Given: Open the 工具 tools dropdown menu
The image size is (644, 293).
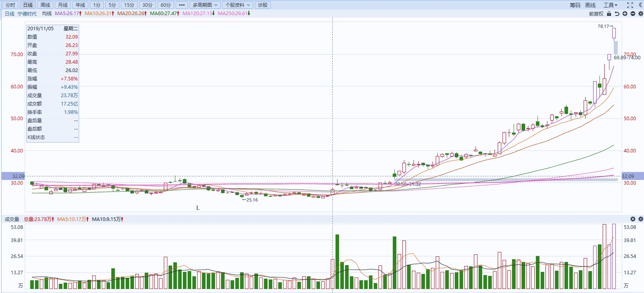Looking at the screenshot, I should 610,5.
